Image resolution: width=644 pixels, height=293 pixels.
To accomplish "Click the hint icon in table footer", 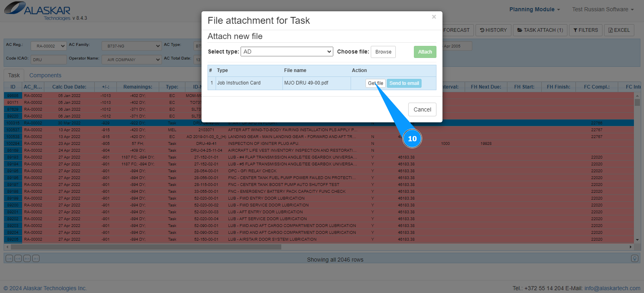I will (x=635, y=258).
